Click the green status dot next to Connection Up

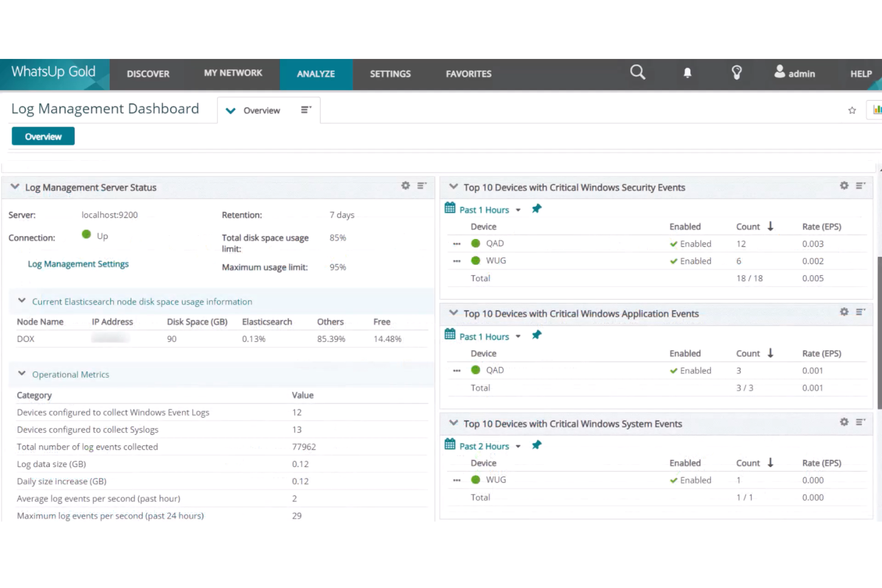pyautogui.click(x=86, y=235)
